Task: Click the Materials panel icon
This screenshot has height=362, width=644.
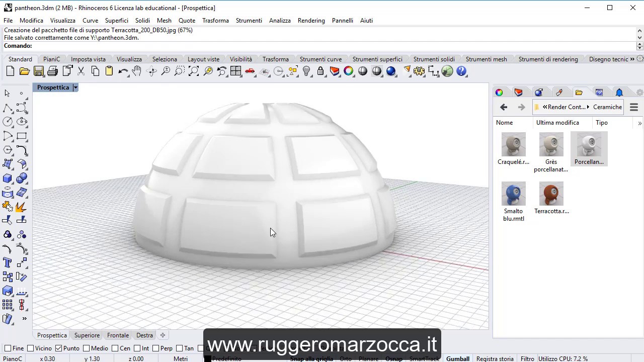Action: click(519, 93)
